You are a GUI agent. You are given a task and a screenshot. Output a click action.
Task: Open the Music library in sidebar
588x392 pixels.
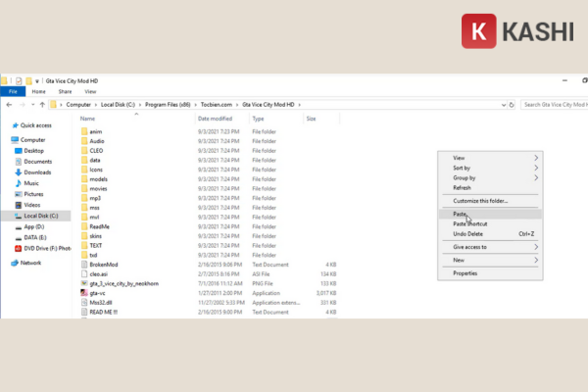coord(17,183)
